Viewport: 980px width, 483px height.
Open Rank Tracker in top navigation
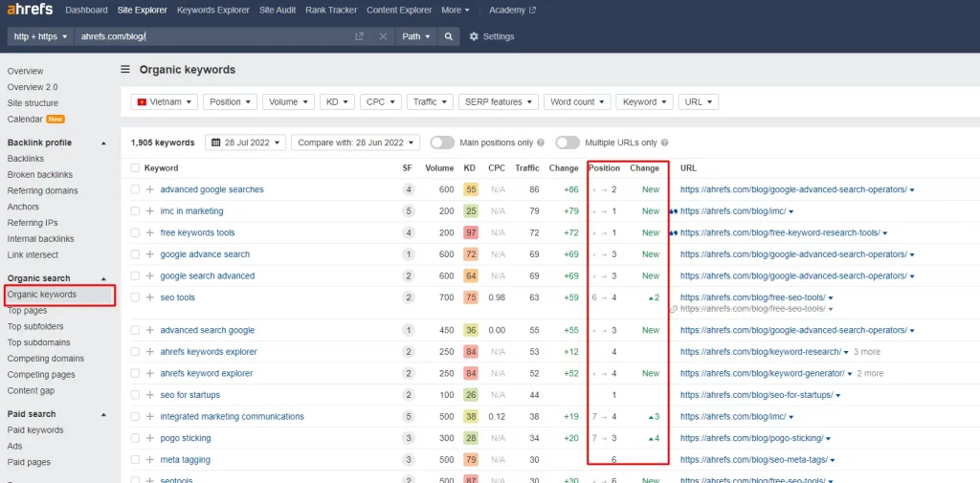pyautogui.click(x=331, y=10)
